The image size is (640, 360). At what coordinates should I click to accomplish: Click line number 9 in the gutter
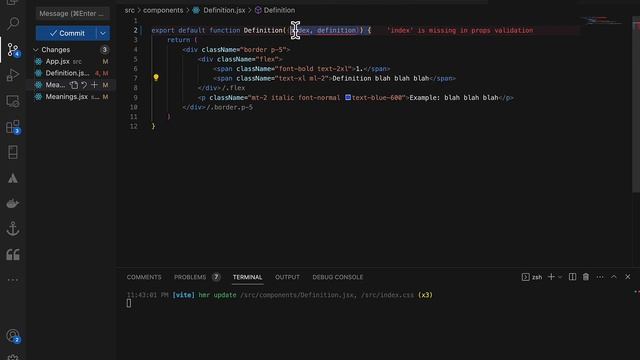136,98
